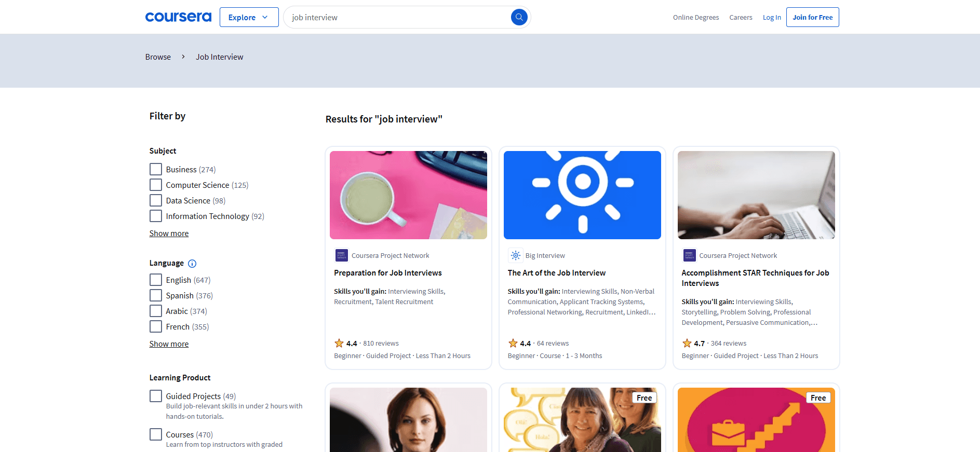
Task: Click the Coursera Project Network text on Preparation card
Action: [391, 256]
